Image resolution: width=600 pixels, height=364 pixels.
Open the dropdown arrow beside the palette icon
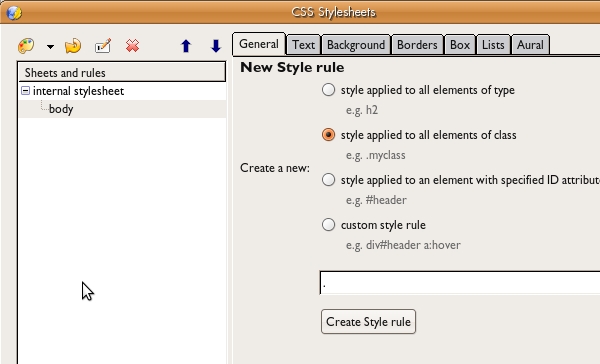pyautogui.click(x=50, y=47)
